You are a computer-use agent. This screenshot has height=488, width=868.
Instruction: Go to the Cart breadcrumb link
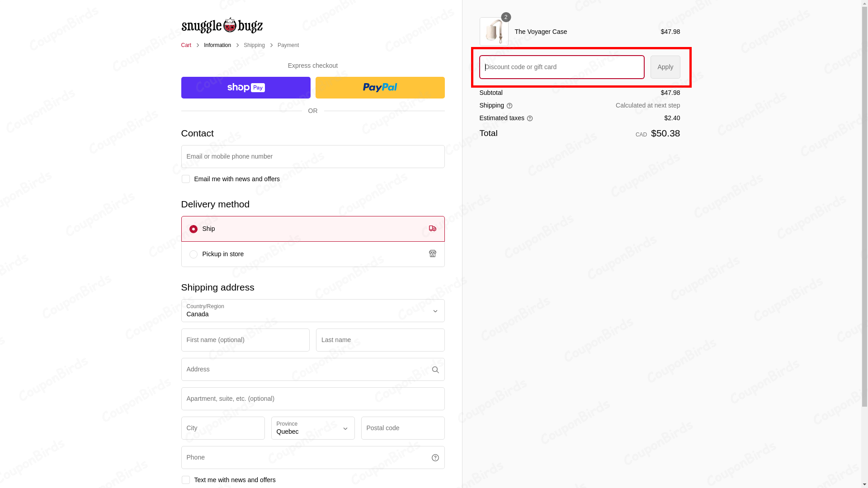pyautogui.click(x=186, y=45)
